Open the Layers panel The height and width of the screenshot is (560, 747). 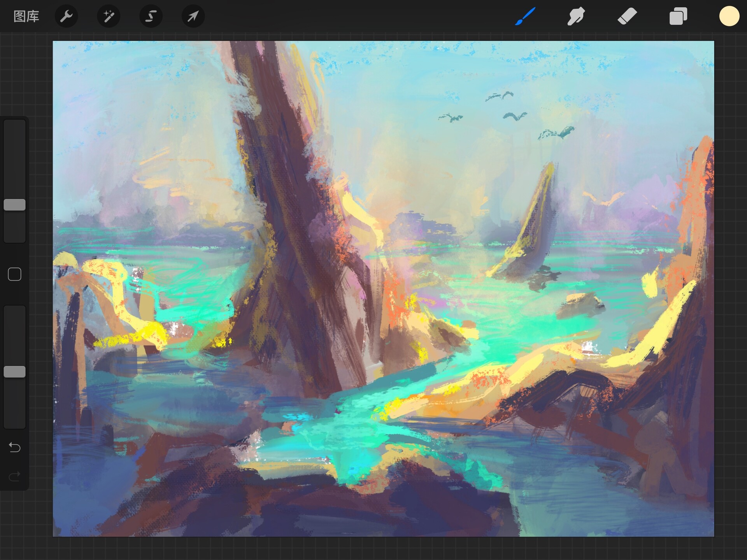(x=678, y=16)
